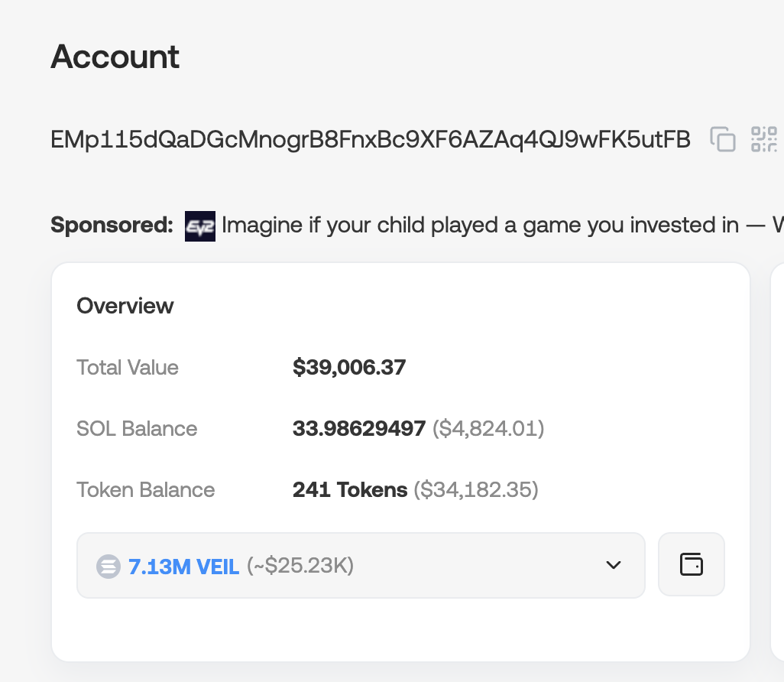Image resolution: width=784 pixels, height=682 pixels.
Task: Click the Token Balance label
Action: click(146, 490)
